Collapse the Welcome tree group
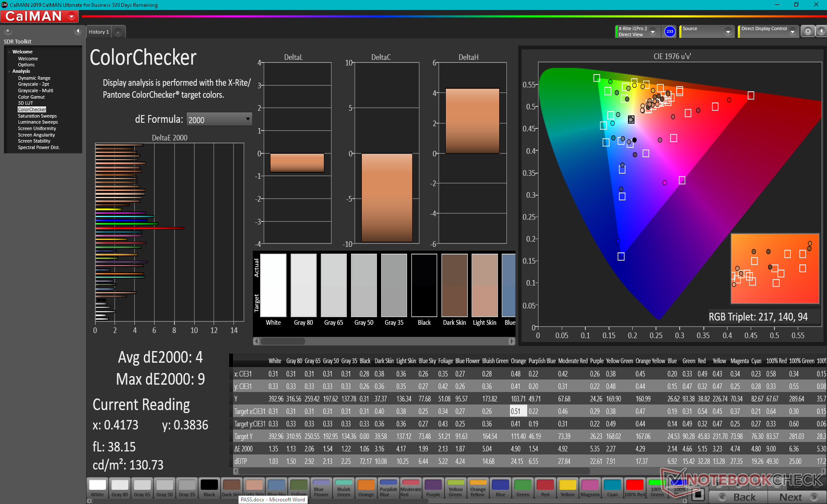 (9, 52)
